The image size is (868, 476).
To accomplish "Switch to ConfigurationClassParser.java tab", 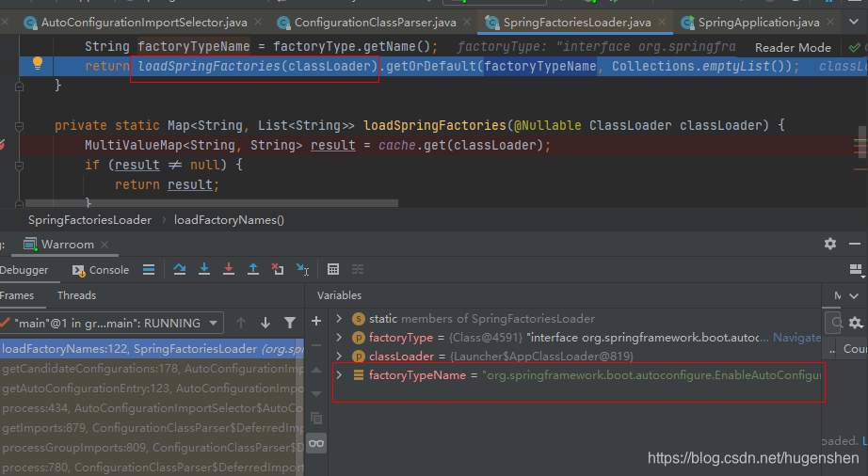I will pyautogui.click(x=375, y=23).
